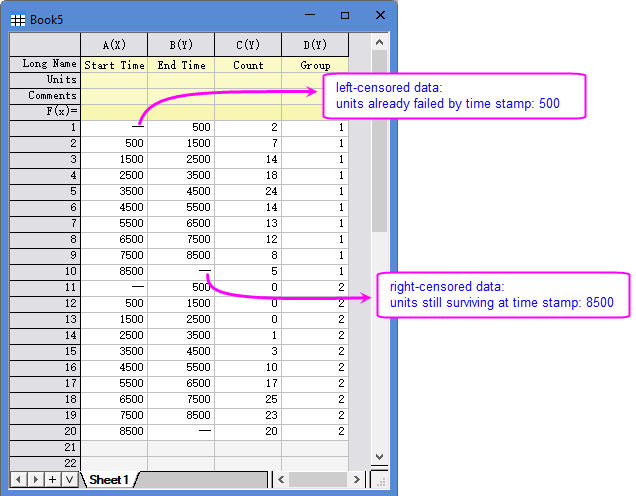Add a new sheet with the plus button
Viewport: 636px width, 496px height.
point(53,480)
